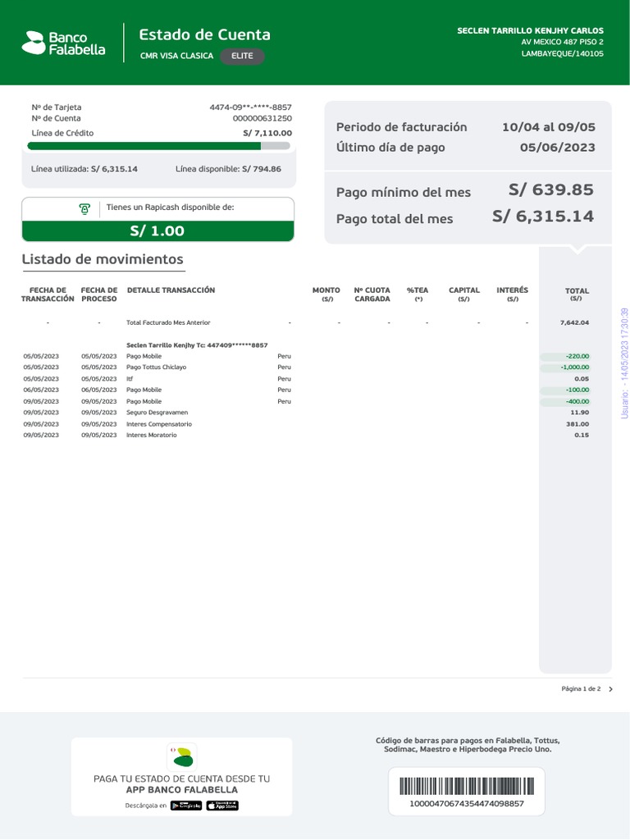Image resolution: width=630 pixels, height=840 pixels.
Task: Select the -400.00 payment amount
Action: [x=577, y=401]
